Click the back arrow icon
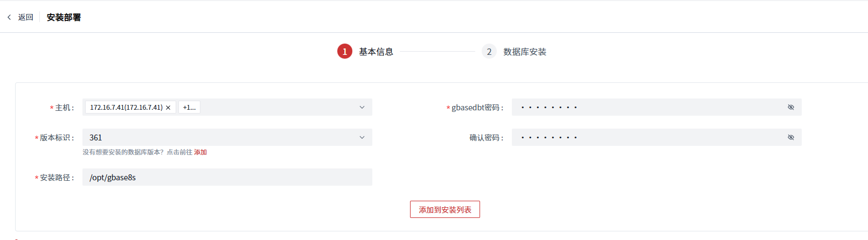 [x=9, y=17]
